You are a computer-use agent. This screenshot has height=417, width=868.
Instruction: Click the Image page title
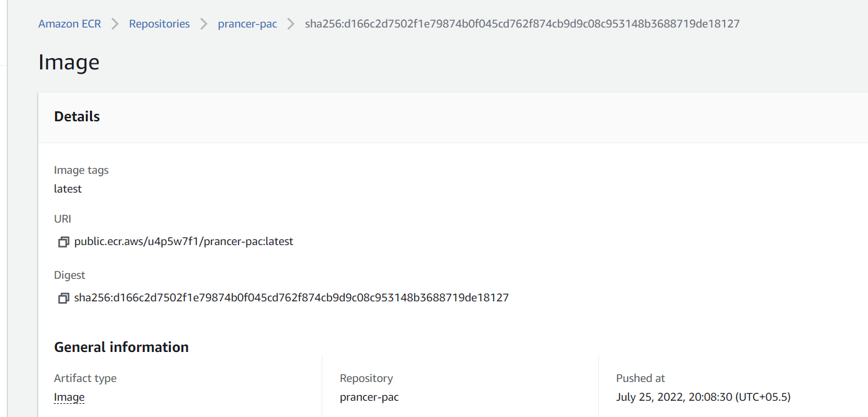[69, 63]
